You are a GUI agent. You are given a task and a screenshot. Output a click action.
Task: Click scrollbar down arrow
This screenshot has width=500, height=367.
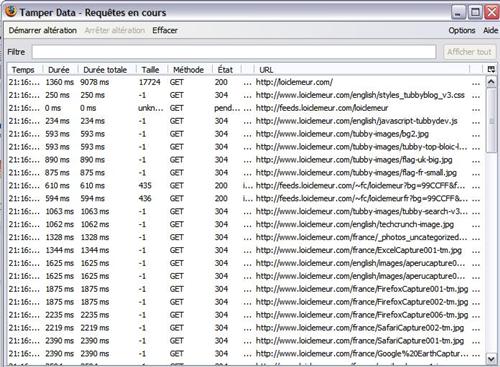(491, 359)
